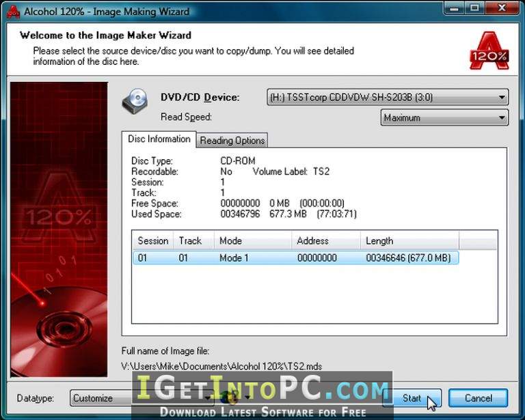The image size is (525, 420).
Task: Click the disc drive icon beside DVD/CD Device
Action: pyautogui.click(x=135, y=102)
